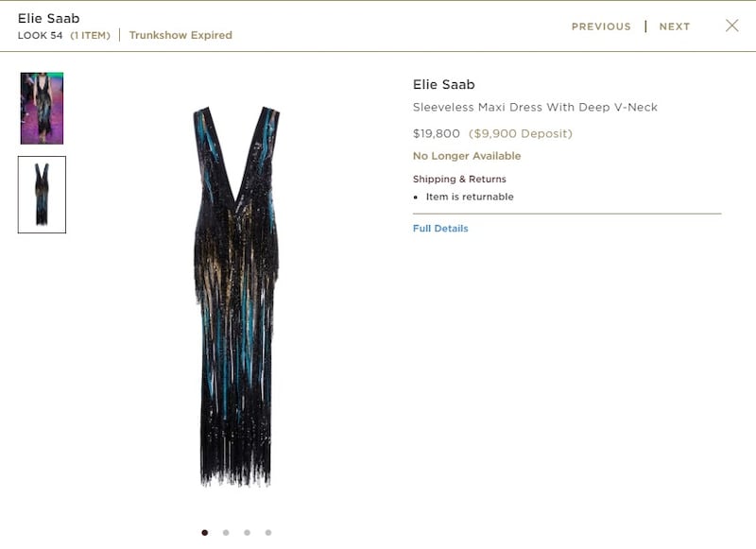Close the look detail overlay

[731, 26]
